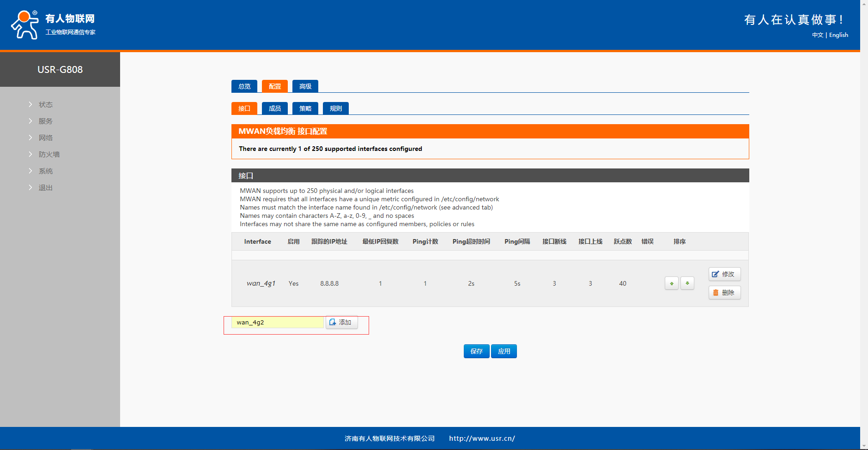Click 添加 to add the wan_4g2 interface
The image size is (868, 450).
(341, 322)
